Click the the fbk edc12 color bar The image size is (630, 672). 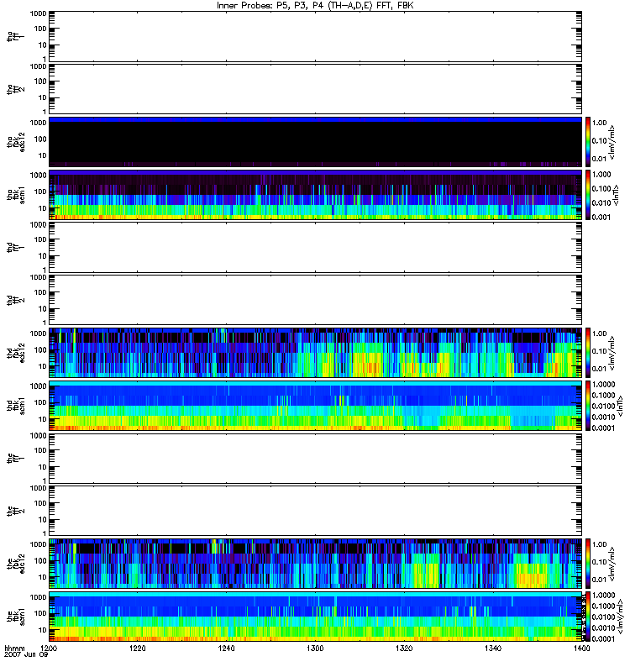(588, 564)
